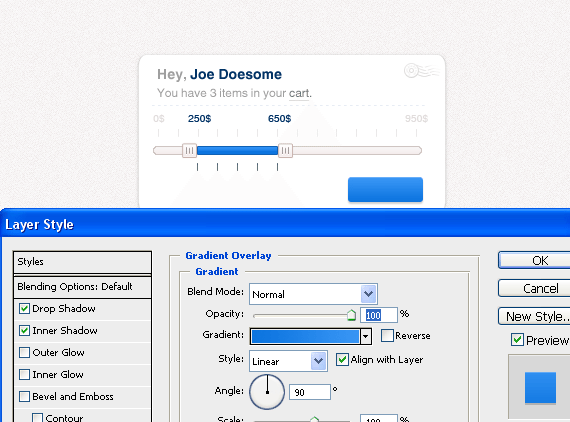The width and height of the screenshot is (570, 422).
Task: Click the 0$ price label
Action: point(159,119)
